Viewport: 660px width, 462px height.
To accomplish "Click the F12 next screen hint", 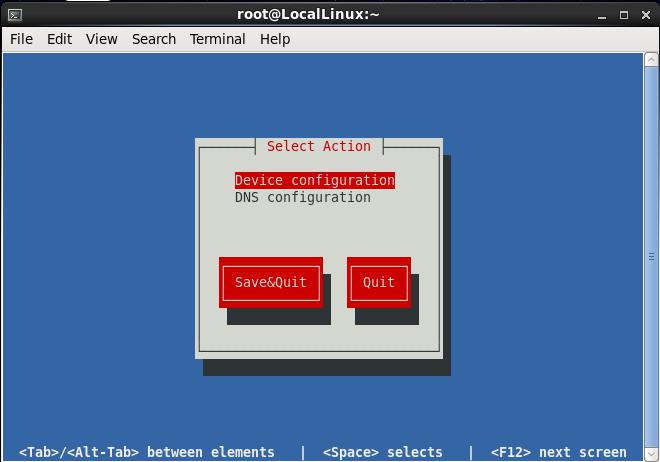I will pos(558,452).
